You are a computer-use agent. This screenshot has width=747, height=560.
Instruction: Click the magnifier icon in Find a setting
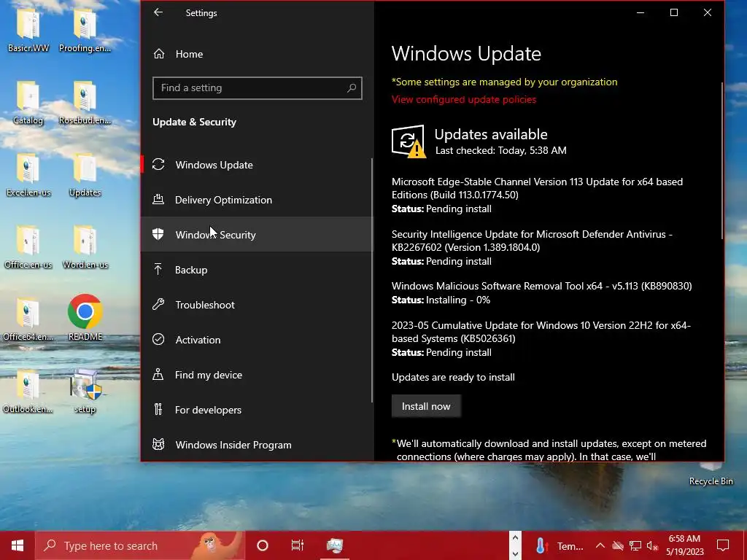(352, 88)
